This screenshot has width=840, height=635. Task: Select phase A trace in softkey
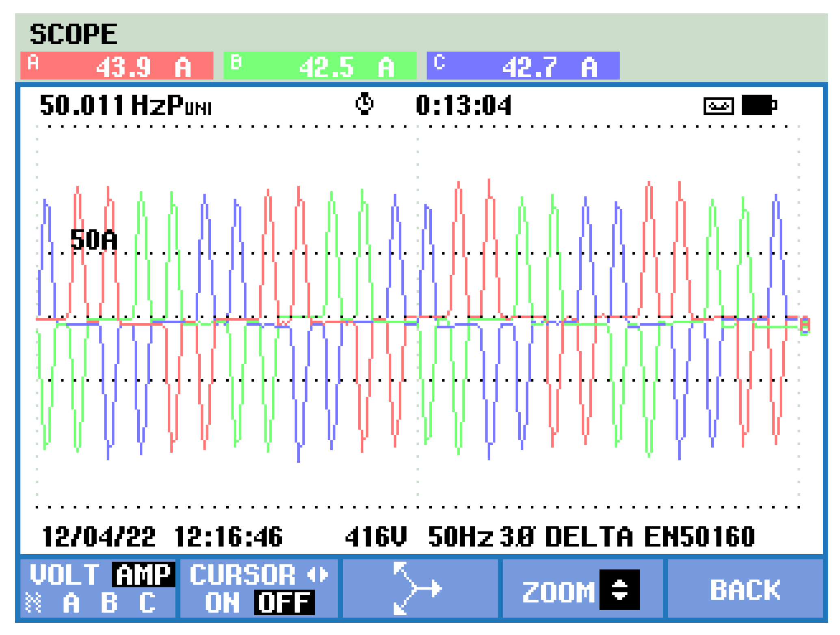71,603
